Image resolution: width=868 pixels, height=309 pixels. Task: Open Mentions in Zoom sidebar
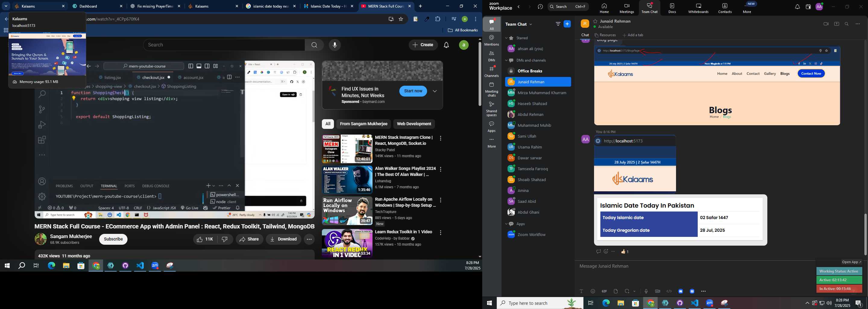point(492,40)
